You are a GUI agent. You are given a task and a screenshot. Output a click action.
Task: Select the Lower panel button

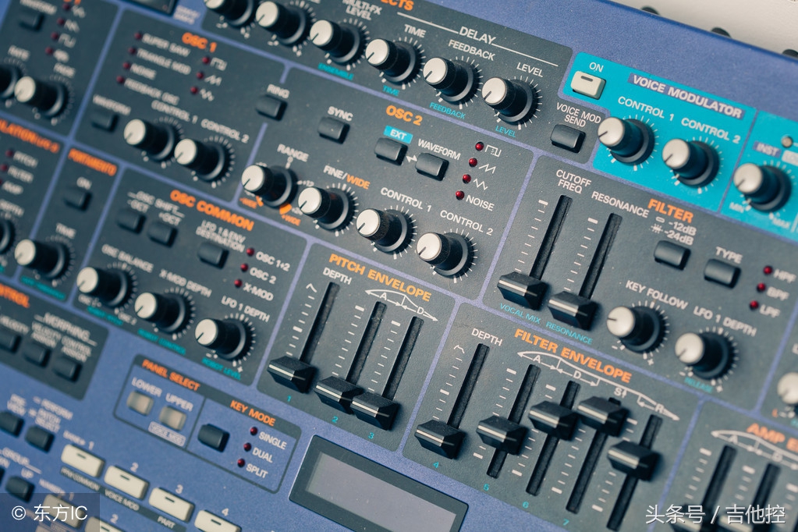point(140,403)
